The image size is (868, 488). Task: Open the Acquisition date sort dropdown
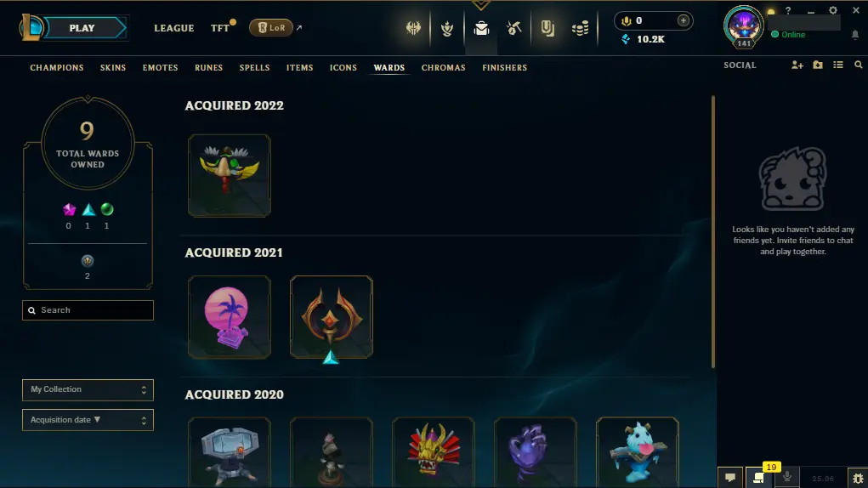click(x=88, y=421)
